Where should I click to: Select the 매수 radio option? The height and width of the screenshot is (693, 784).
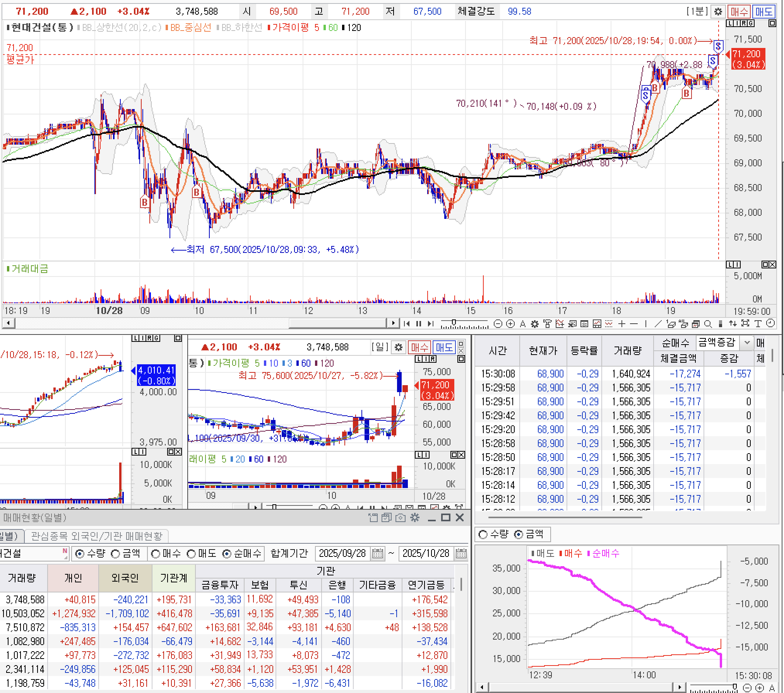pyautogui.click(x=156, y=554)
